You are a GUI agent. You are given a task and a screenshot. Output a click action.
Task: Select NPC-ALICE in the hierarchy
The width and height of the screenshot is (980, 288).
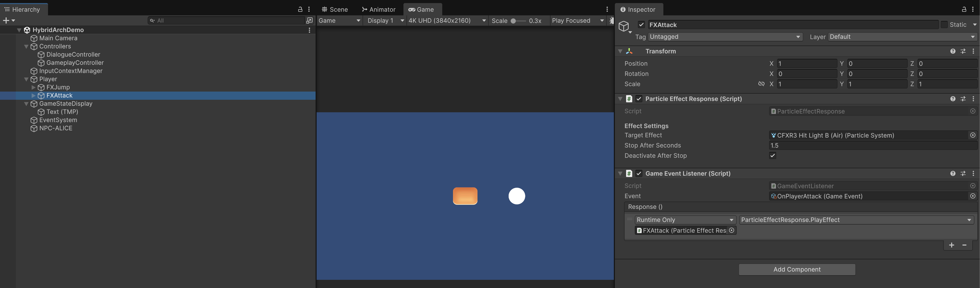click(56, 128)
